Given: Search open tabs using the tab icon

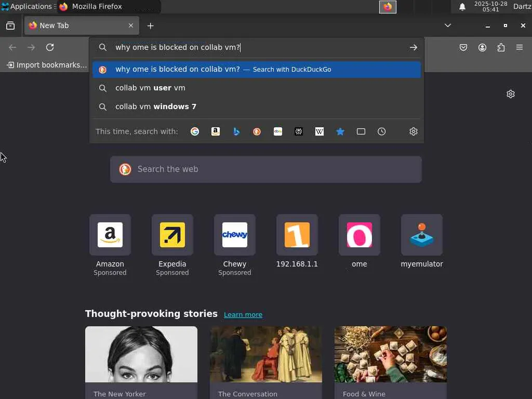Looking at the screenshot, I should tap(361, 131).
